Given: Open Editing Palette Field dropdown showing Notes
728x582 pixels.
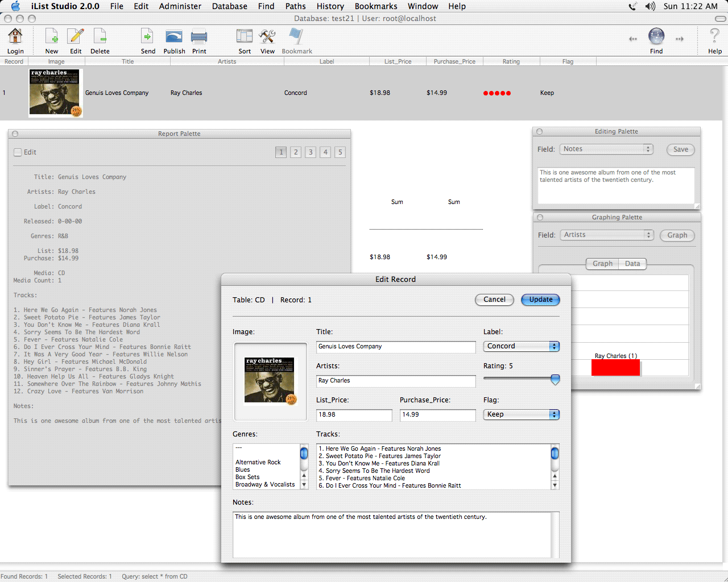Looking at the screenshot, I should [606, 149].
